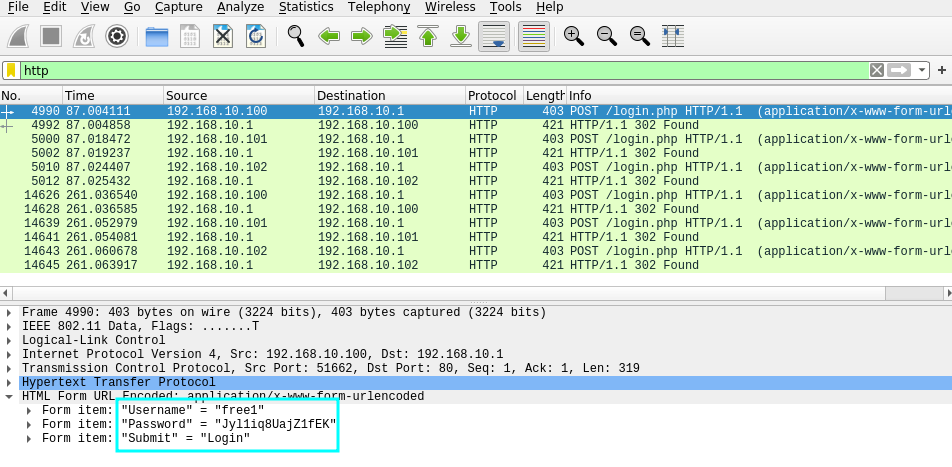Go to the first packet arrow icon

click(x=428, y=37)
